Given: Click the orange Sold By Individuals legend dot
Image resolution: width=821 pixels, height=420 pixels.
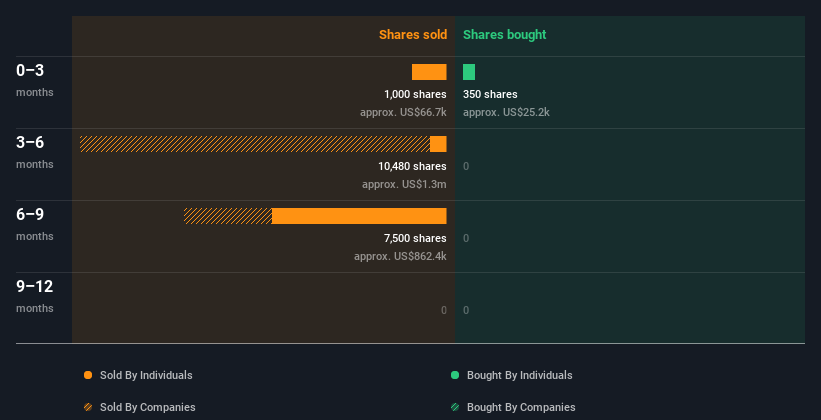Looking at the screenshot, I should pyautogui.click(x=88, y=375).
